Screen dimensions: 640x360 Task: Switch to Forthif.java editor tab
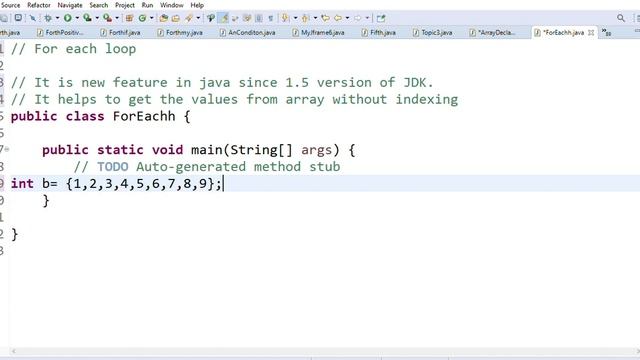point(120,33)
